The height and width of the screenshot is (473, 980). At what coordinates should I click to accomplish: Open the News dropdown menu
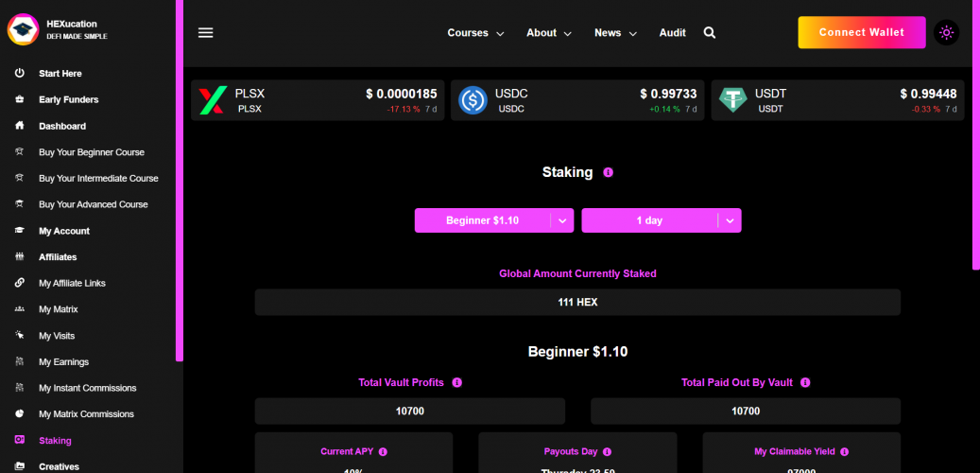(615, 33)
